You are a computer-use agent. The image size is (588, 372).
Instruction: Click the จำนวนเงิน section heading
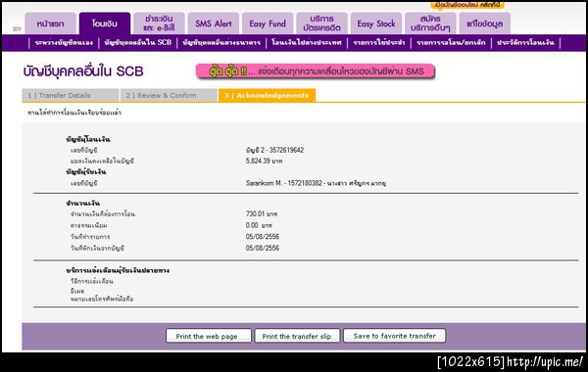click(83, 203)
